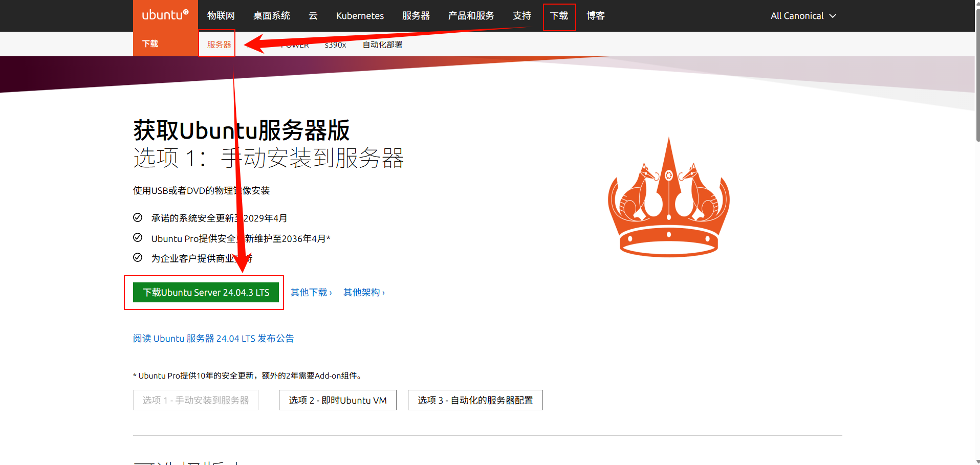Follow the 其他下载 link
Image resolution: width=980 pixels, height=465 pixels.
tap(311, 293)
